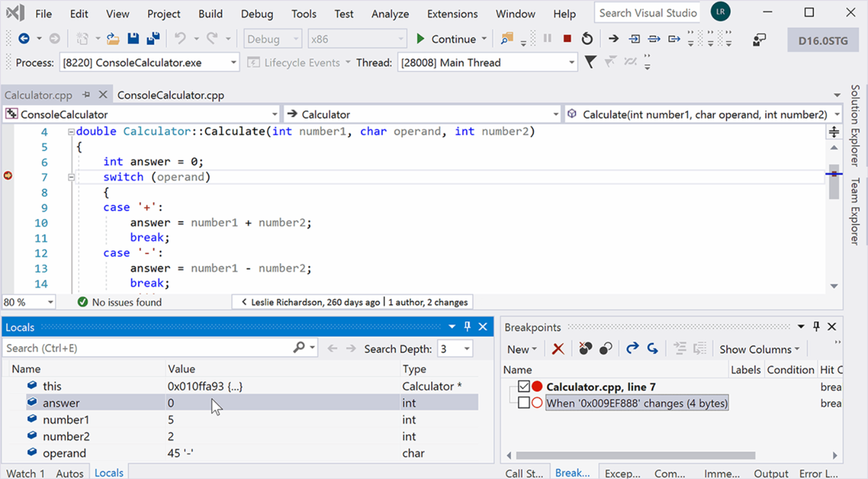Open the Calculator class dropdown
868x479 pixels.
tap(555, 114)
